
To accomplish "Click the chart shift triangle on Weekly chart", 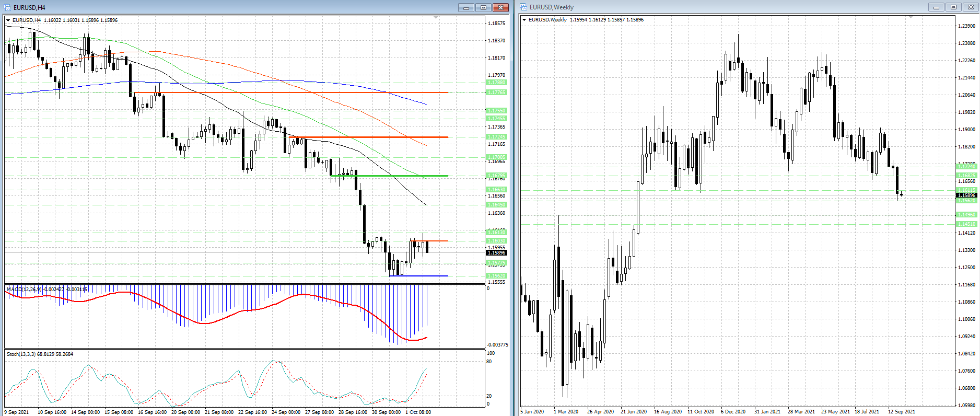I will click(x=911, y=17).
